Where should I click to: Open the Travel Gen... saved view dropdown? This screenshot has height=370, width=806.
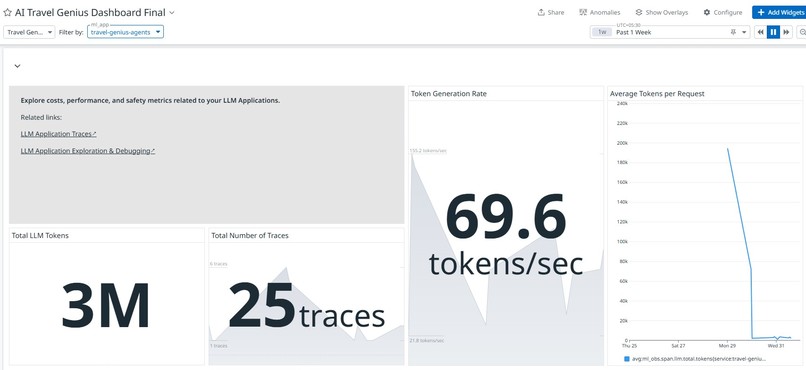(29, 32)
